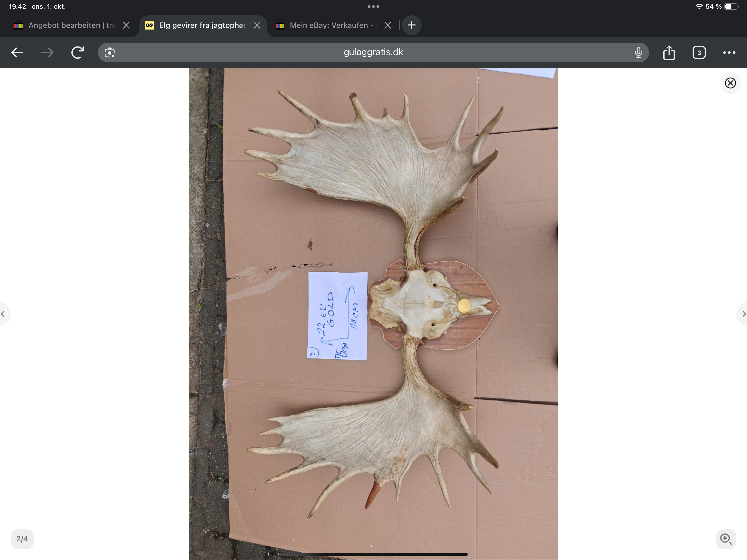Go back to the previous page
This screenshot has width=747, height=560.
[x=17, y=52]
